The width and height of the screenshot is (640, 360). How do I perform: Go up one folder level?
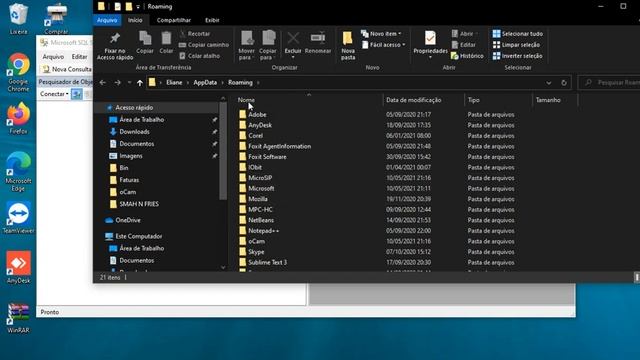pos(140,83)
